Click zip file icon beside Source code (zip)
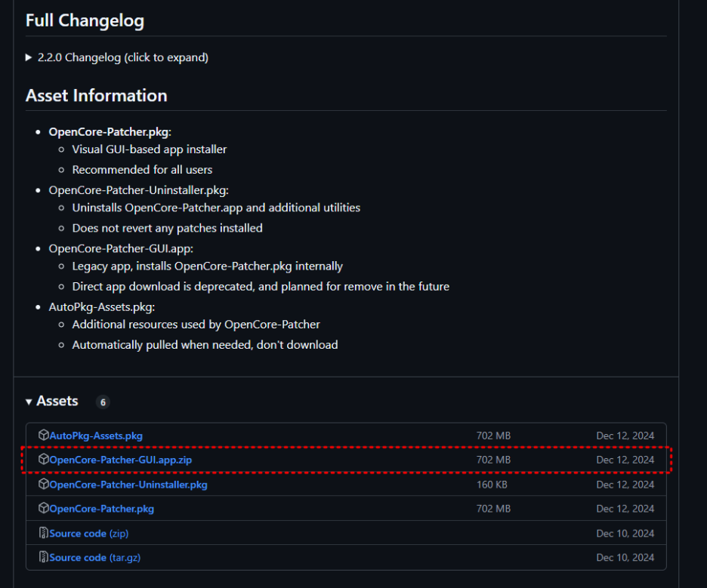 click(44, 533)
